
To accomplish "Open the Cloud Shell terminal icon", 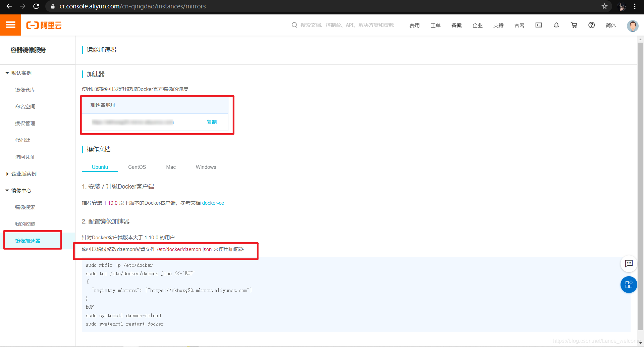I will (539, 25).
